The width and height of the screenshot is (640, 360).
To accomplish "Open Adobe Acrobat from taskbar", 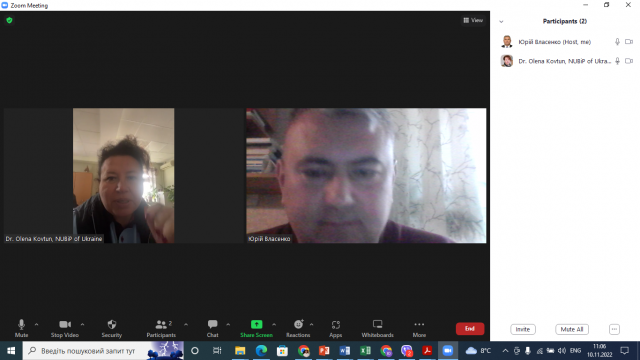I will [x=427, y=351].
